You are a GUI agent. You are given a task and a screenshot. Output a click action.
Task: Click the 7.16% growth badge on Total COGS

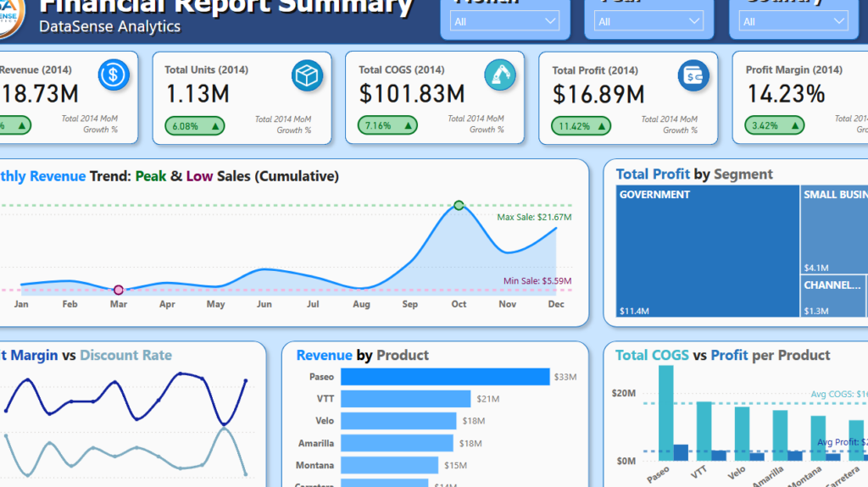(387, 125)
